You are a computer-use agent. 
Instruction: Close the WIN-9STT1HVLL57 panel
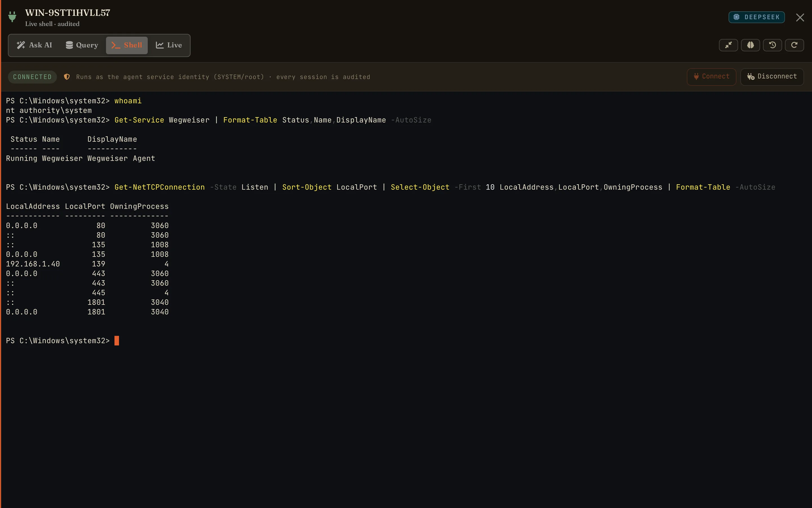tap(800, 17)
